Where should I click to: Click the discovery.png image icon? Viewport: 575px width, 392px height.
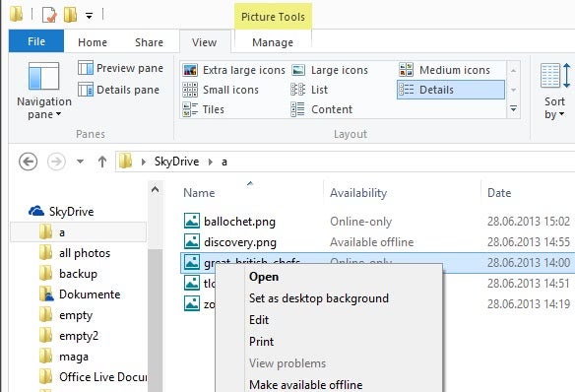[x=192, y=241]
